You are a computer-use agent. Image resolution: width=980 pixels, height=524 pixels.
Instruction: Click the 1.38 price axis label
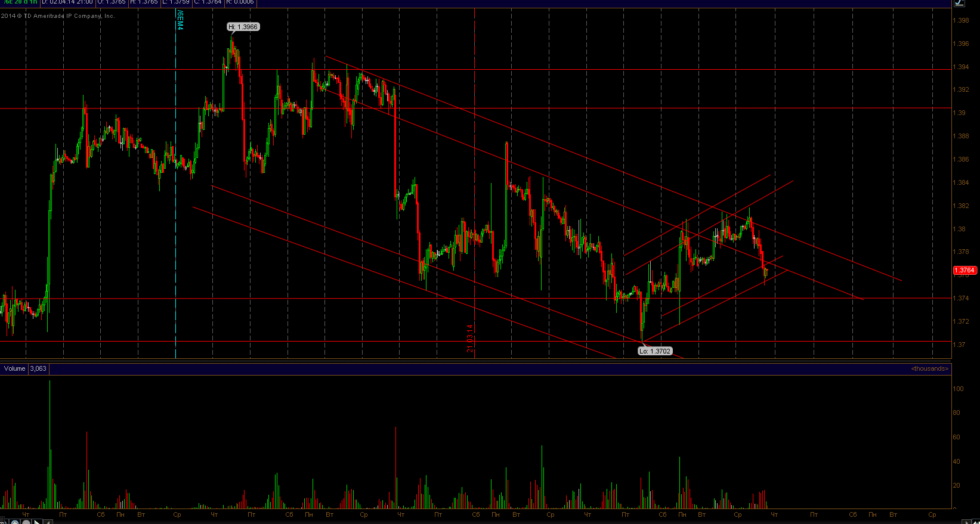(959, 229)
